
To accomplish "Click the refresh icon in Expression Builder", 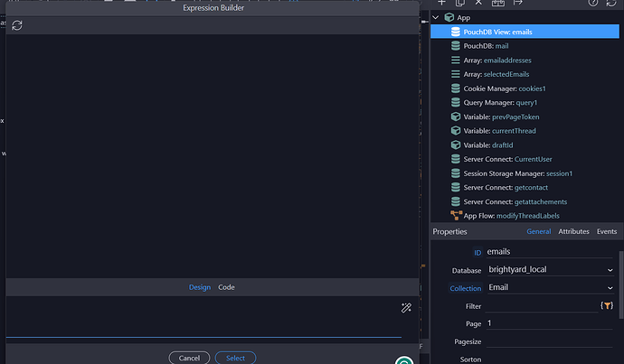I will coord(17,25).
